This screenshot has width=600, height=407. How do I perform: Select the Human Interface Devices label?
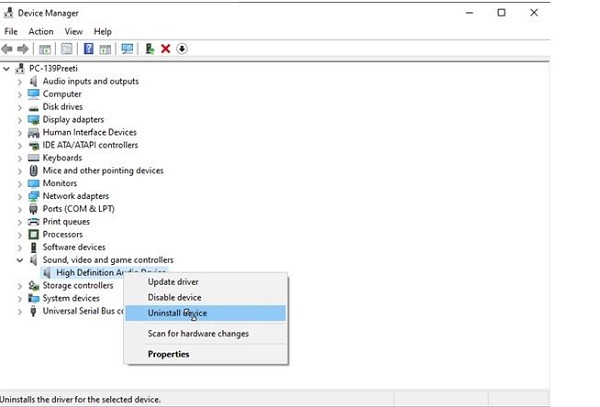click(x=90, y=132)
